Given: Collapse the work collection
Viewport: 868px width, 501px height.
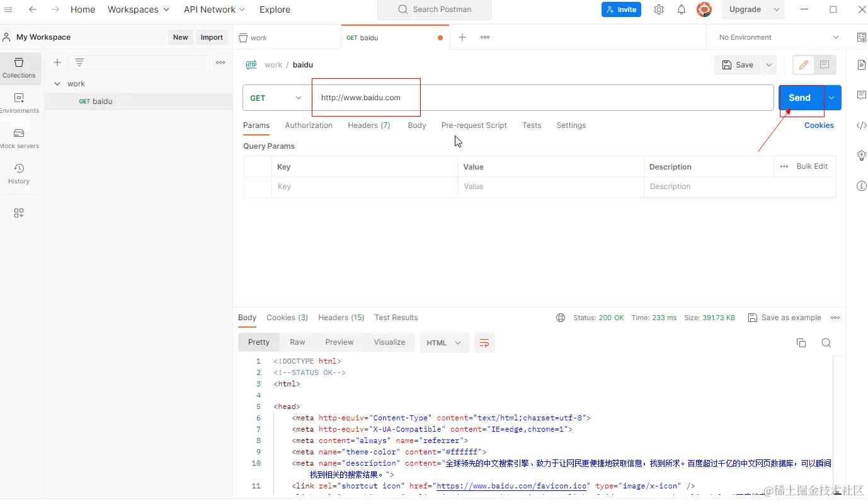Looking at the screenshot, I should (x=57, y=84).
